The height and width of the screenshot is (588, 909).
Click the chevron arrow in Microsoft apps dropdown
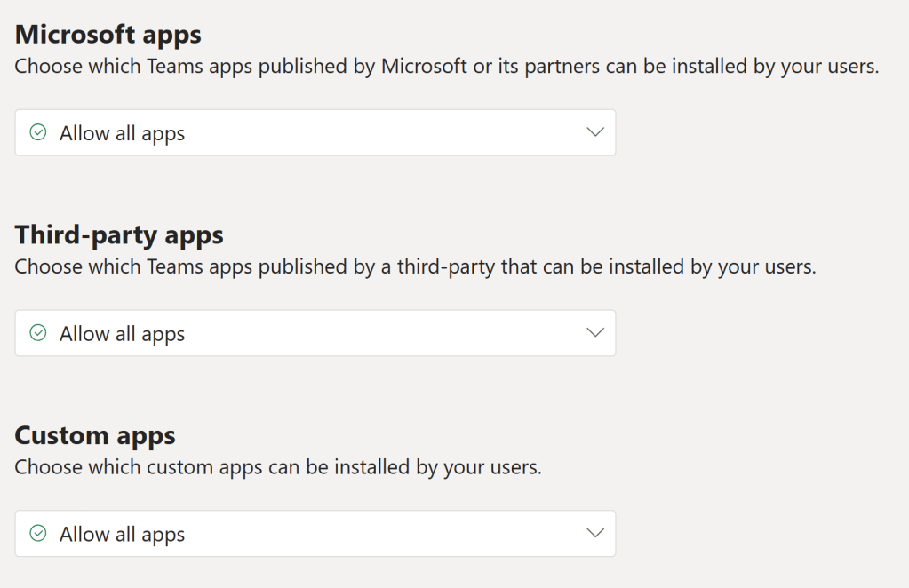point(595,133)
